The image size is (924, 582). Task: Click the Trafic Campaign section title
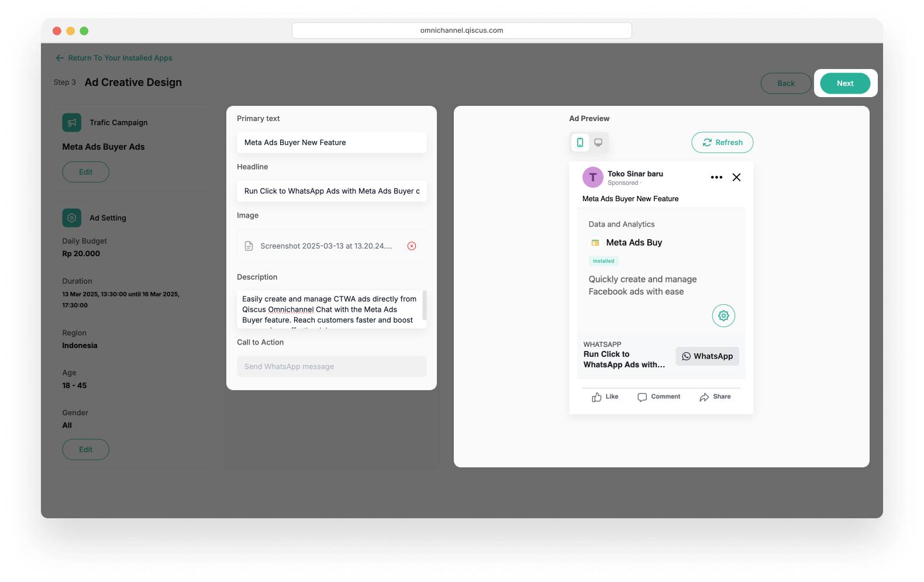[x=119, y=123]
